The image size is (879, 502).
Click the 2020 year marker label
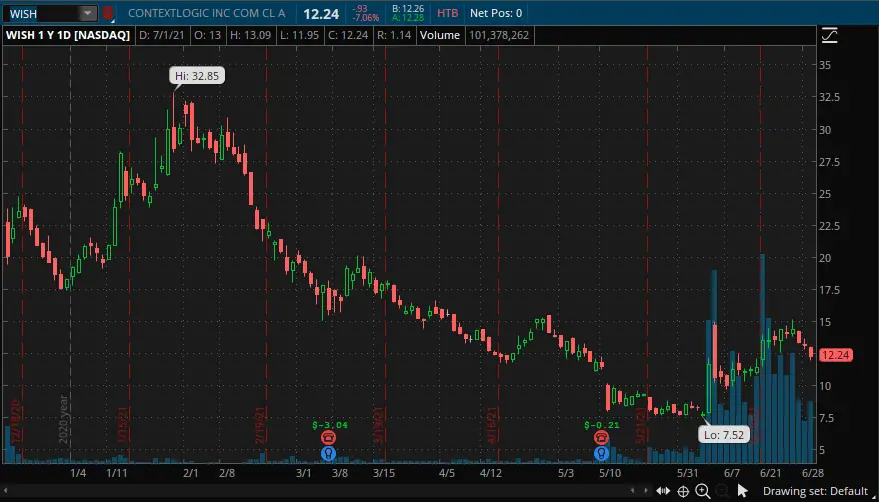pos(63,420)
